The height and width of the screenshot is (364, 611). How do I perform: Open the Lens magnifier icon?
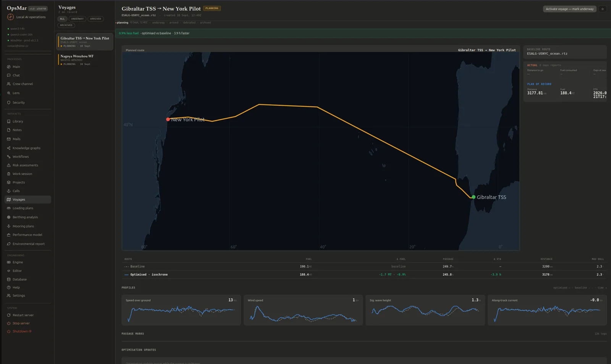(9, 93)
